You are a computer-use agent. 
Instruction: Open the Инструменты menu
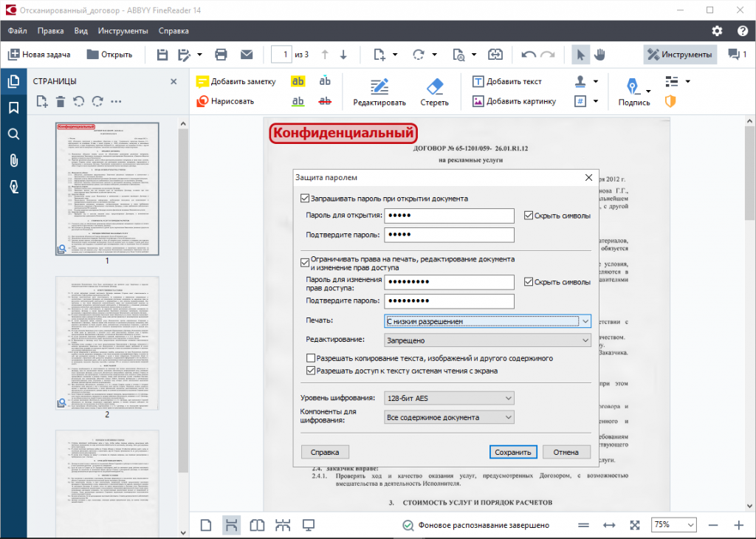tap(123, 31)
